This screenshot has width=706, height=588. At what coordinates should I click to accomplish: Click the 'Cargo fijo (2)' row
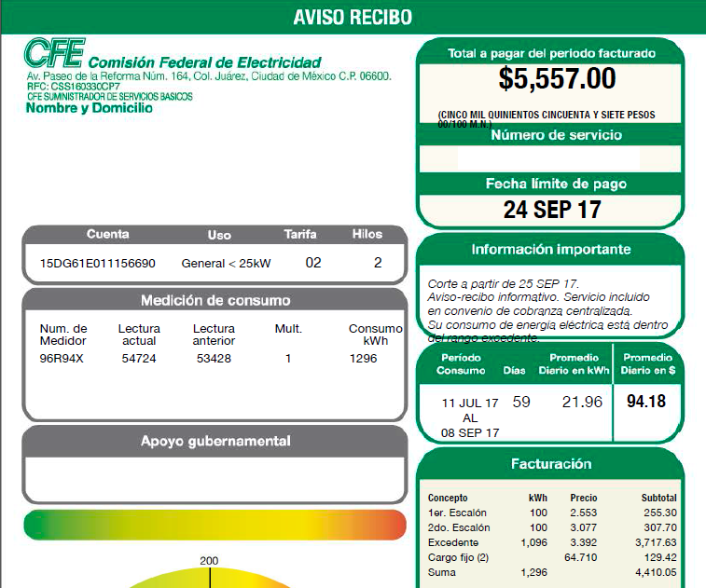tap(552, 557)
